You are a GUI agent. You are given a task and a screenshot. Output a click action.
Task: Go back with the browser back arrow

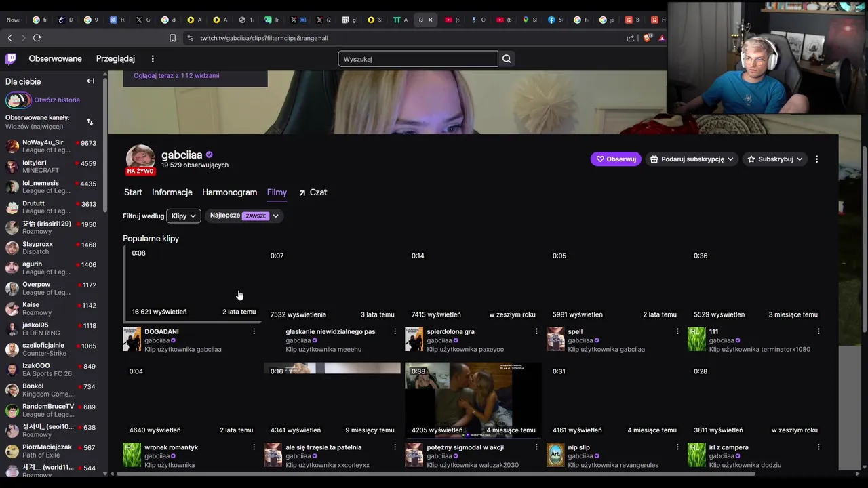coord(10,38)
